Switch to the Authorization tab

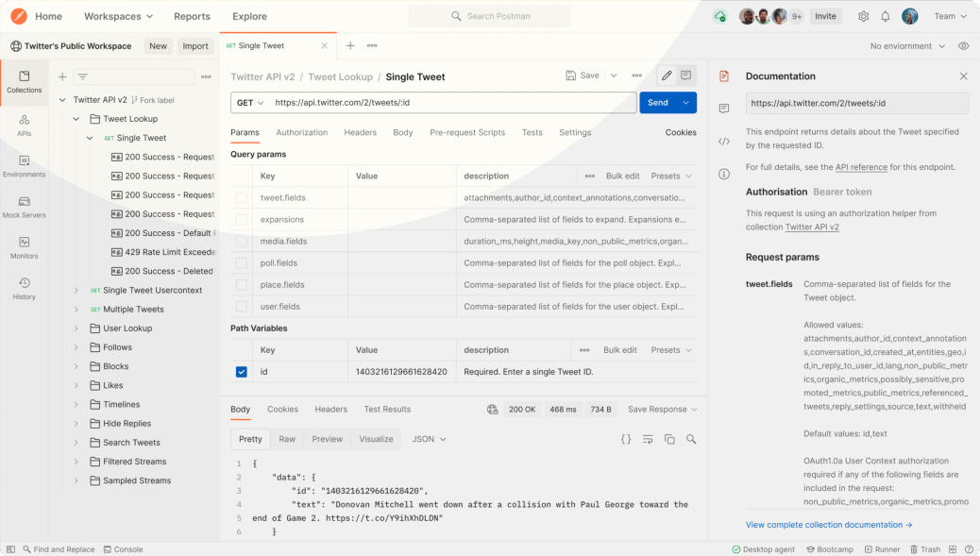[302, 132]
